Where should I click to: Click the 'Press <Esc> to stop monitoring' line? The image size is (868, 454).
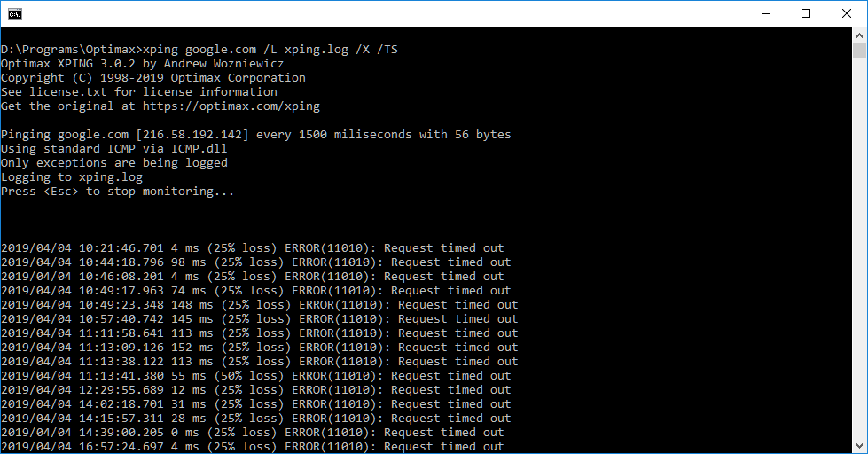(x=118, y=192)
